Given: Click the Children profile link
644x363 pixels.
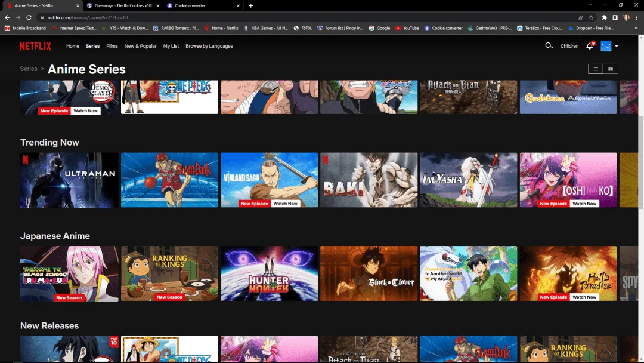Looking at the screenshot, I should click(x=569, y=46).
